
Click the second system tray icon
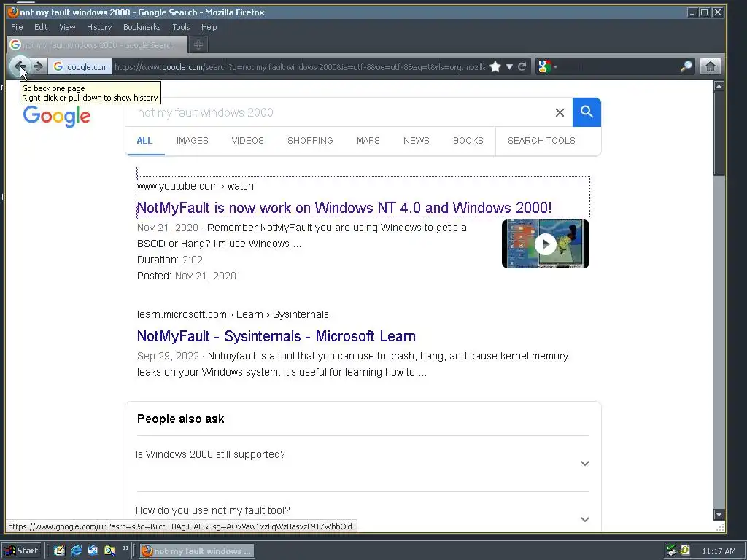coord(685,551)
